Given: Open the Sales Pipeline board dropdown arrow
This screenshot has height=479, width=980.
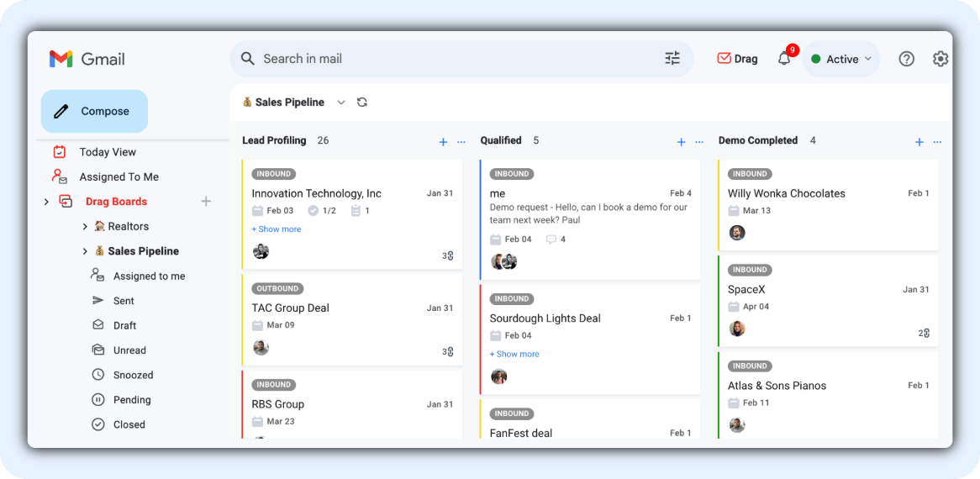Looking at the screenshot, I should click(341, 103).
